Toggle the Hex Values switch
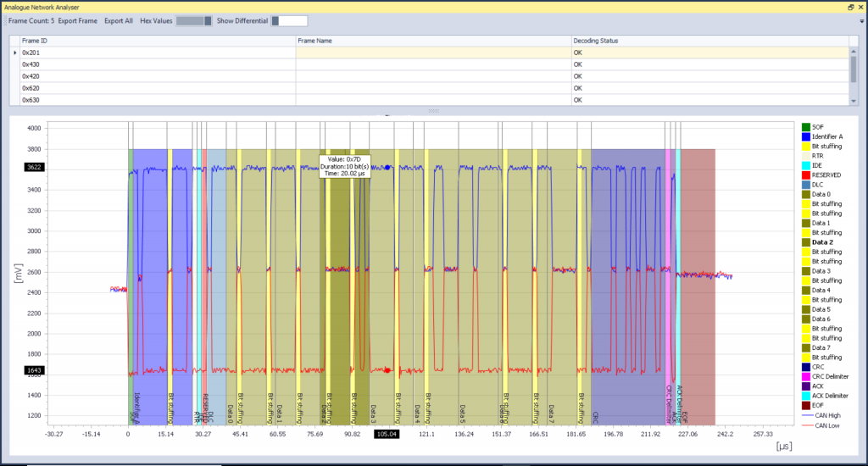 (193, 20)
